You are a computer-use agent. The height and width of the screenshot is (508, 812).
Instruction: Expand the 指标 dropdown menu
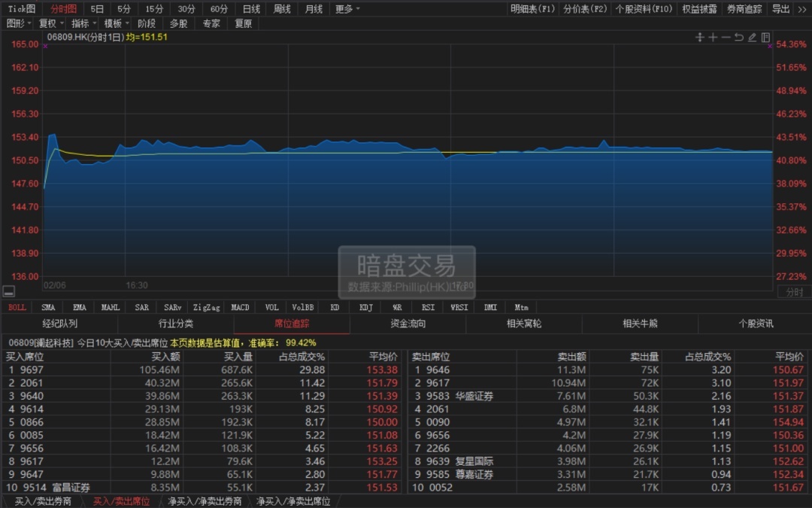83,23
